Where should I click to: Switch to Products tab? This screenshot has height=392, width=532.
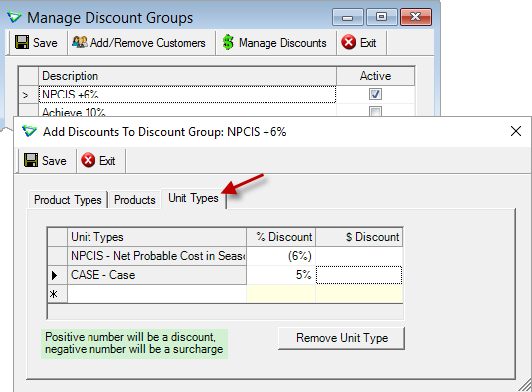click(x=135, y=200)
